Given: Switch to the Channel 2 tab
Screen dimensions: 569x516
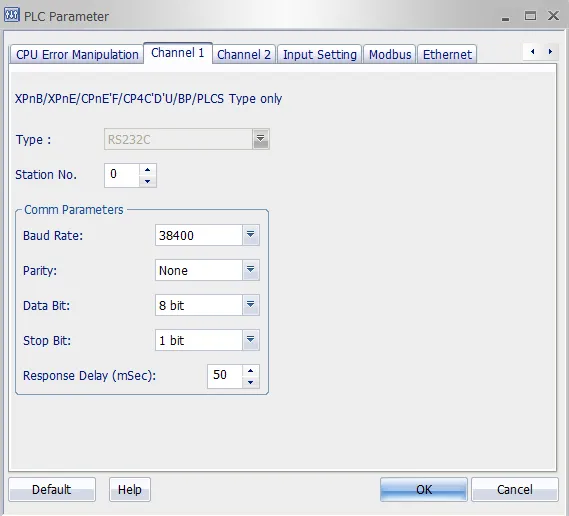Looking at the screenshot, I should click(244, 54).
